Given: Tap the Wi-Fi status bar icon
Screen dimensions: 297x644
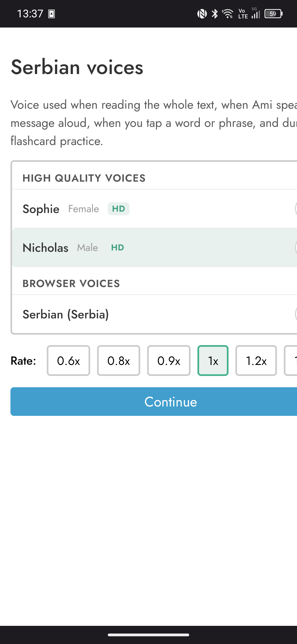Looking at the screenshot, I should pos(228,13).
